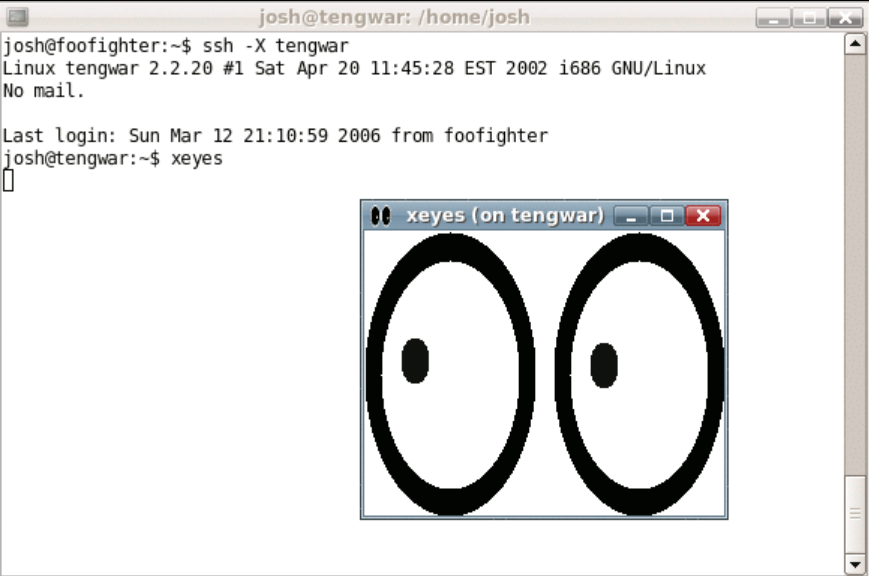Screen dimensions: 869x576
Task: Focus the xeyes (on tengwar) title bar
Action: pos(504,216)
